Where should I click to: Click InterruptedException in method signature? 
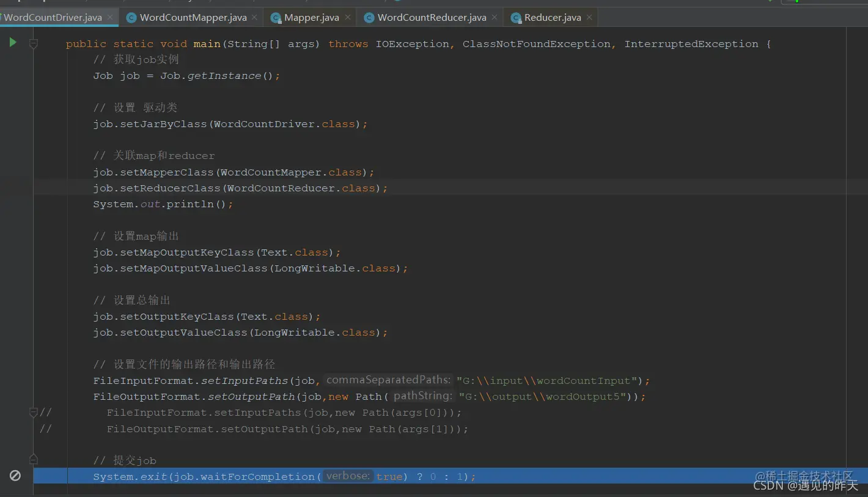[x=691, y=44]
